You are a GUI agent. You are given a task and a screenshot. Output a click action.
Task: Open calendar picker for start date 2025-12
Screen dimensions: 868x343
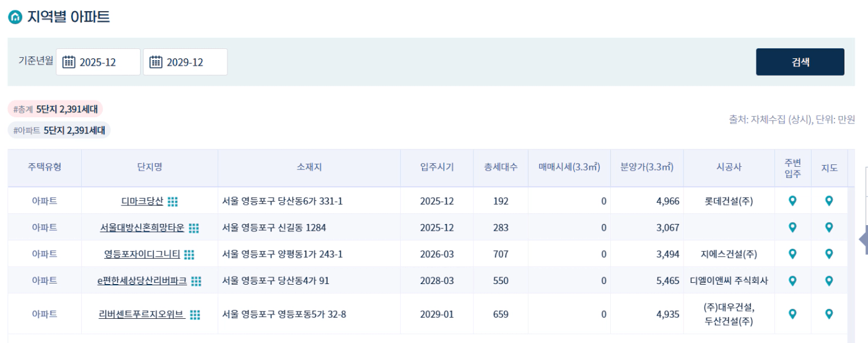click(69, 62)
